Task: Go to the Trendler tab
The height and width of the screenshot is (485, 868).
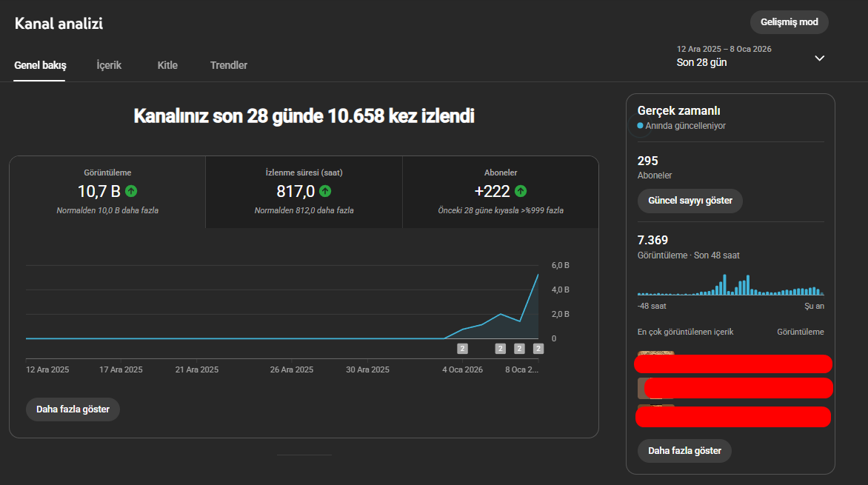Action: 229,65
